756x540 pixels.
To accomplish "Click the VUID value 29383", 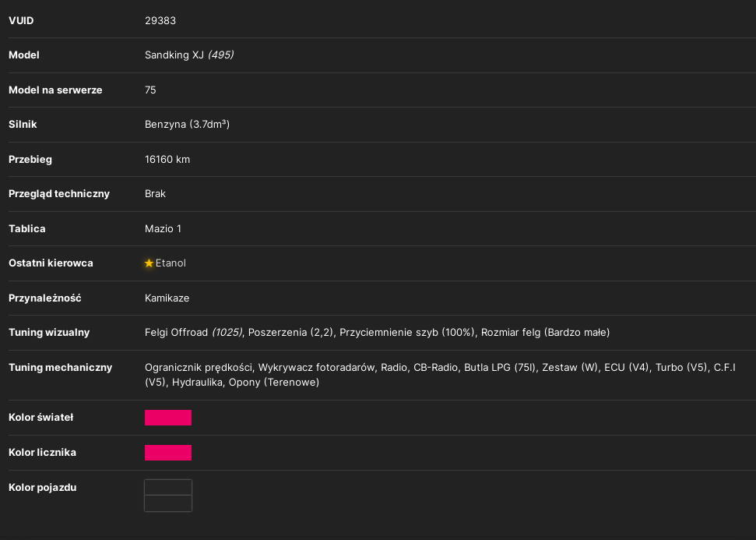I will click(160, 21).
